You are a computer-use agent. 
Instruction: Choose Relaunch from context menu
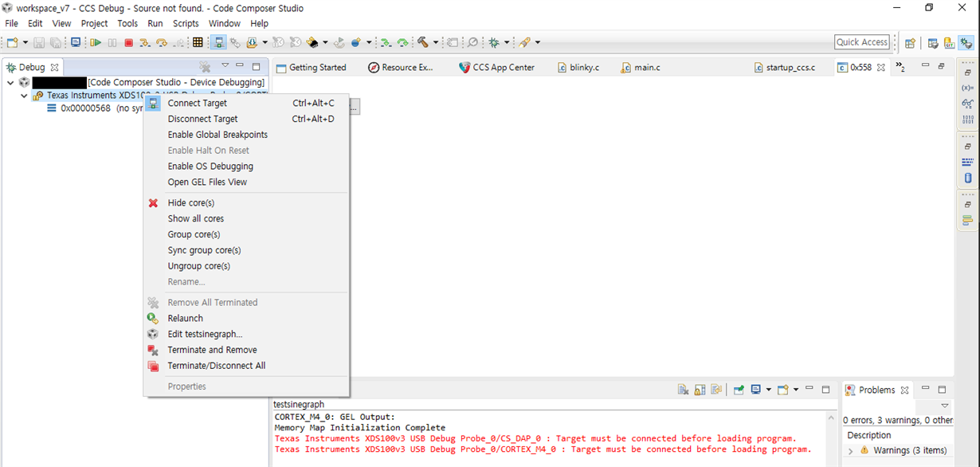coord(185,318)
